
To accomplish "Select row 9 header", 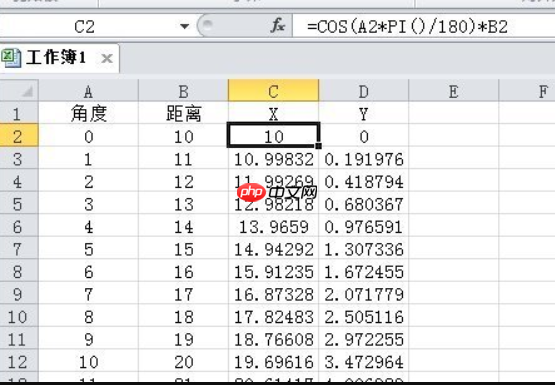I will point(19,294).
